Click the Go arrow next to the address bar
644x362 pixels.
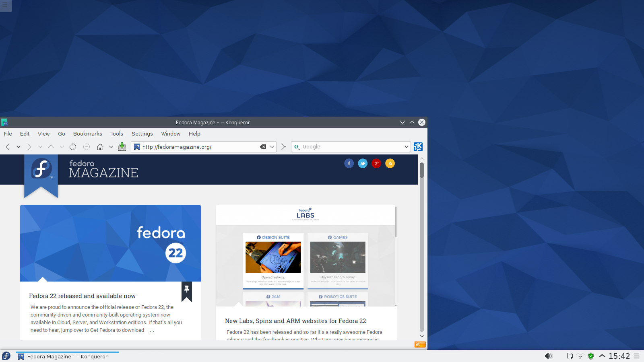284,147
